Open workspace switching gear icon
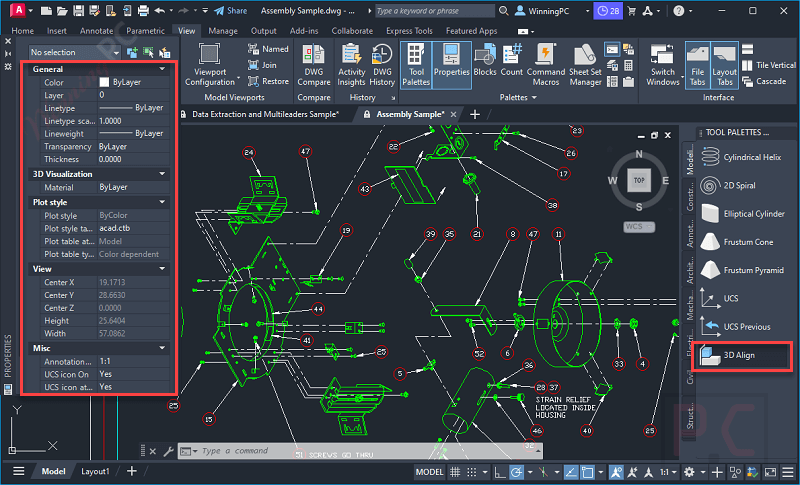The width and height of the screenshot is (800, 485). 689,472
